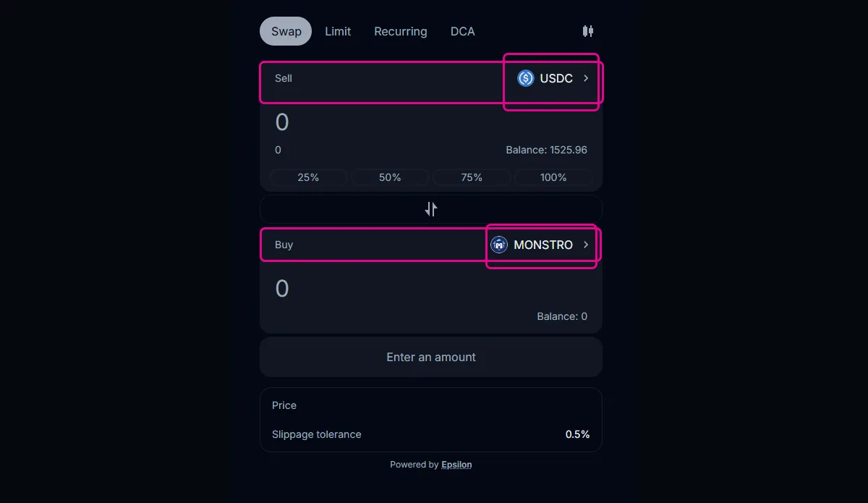Image resolution: width=868 pixels, height=503 pixels.
Task: Open the Epsilon link
Action: 456,465
